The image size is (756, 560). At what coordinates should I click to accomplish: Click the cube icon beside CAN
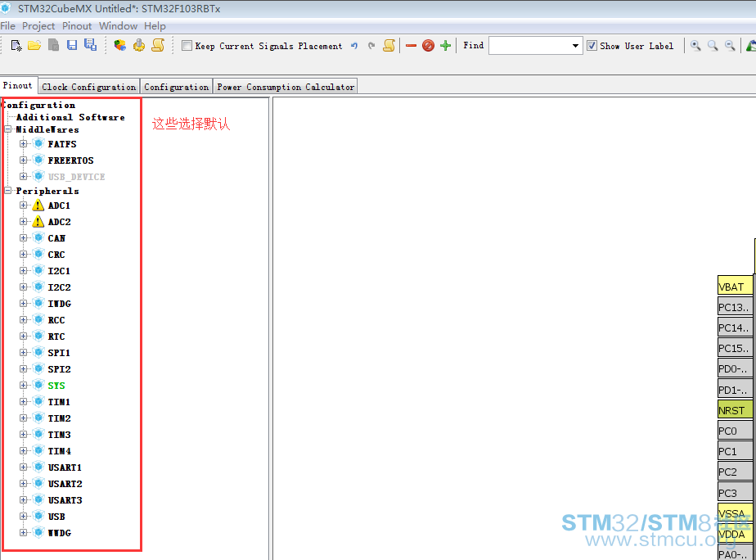[39, 237]
